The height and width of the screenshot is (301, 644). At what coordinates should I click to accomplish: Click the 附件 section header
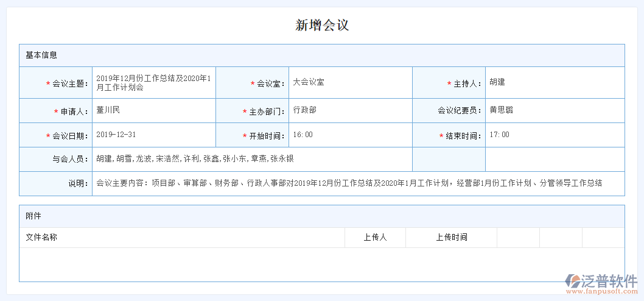pos(33,216)
